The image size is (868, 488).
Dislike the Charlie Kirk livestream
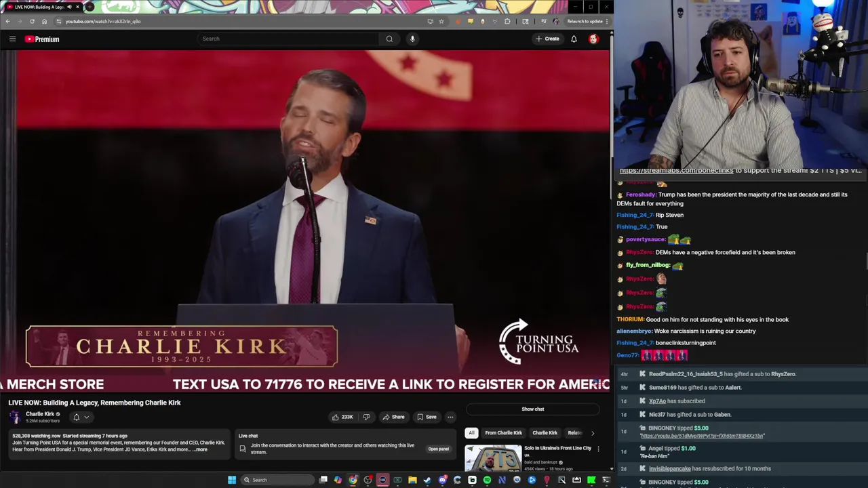(x=366, y=417)
